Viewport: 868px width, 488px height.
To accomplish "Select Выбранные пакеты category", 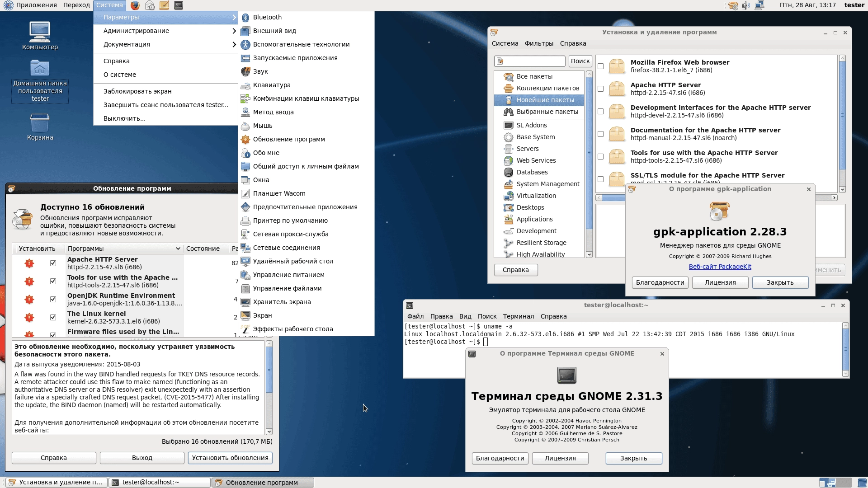I will [x=539, y=112].
